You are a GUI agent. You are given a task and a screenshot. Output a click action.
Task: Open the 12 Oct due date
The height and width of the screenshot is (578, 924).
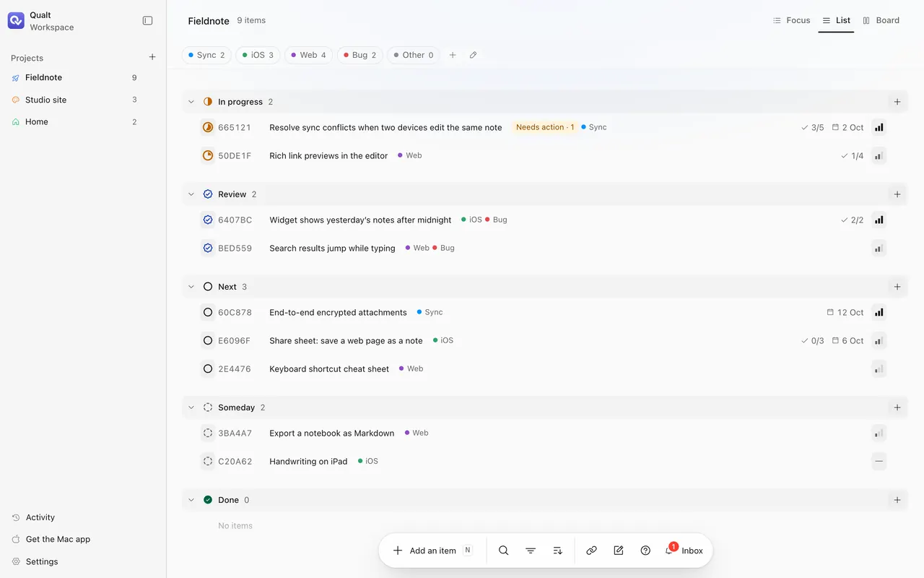pyautogui.click(x=845, y=313)
